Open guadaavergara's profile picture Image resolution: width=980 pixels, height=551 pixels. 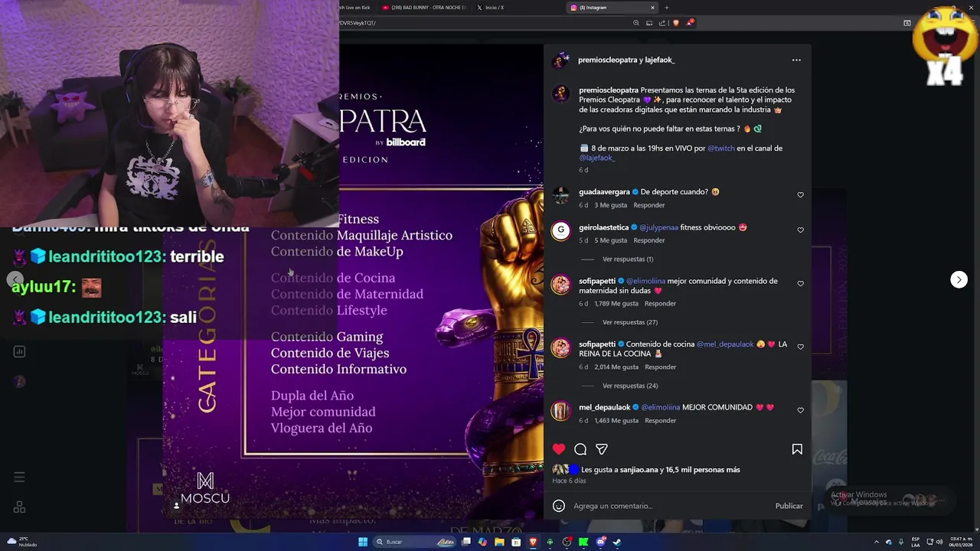click(x=560, y=195)
